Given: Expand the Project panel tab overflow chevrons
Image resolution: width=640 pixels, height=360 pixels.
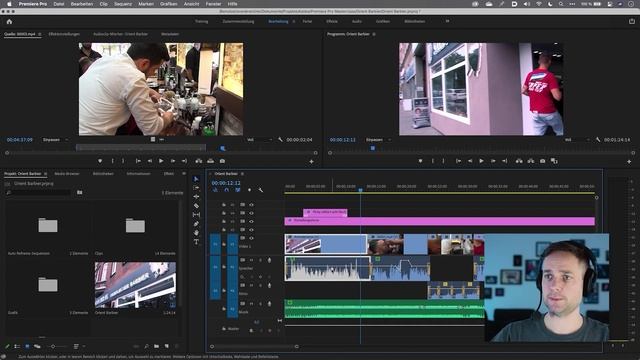Looking at the screenshot, I should point(184,173).
